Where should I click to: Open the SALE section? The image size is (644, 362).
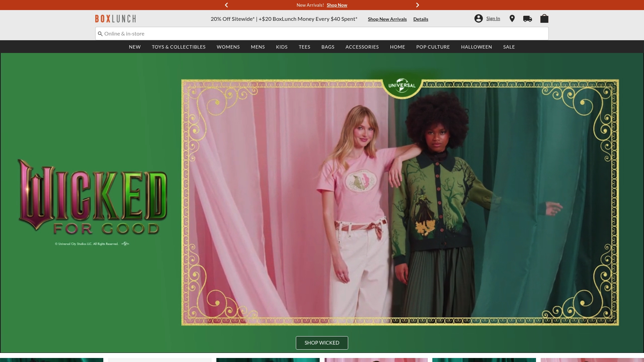click(x=509, y=47)
